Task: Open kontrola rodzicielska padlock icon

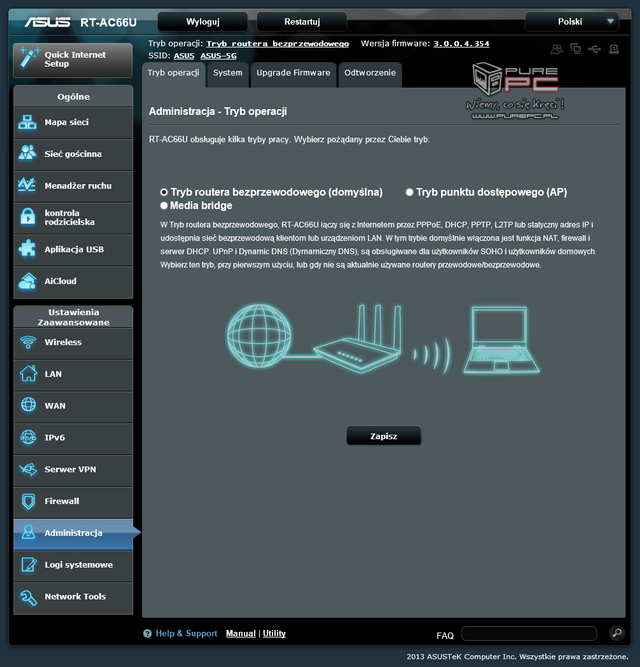Action: 28,217
